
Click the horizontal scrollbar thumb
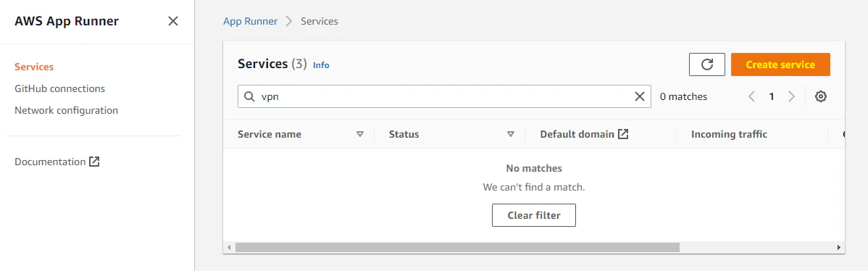tap(457, 247)
